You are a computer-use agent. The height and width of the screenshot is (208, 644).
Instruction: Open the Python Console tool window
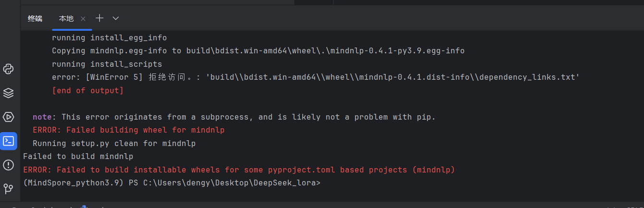pyautogui.click(x=8, y=69)
